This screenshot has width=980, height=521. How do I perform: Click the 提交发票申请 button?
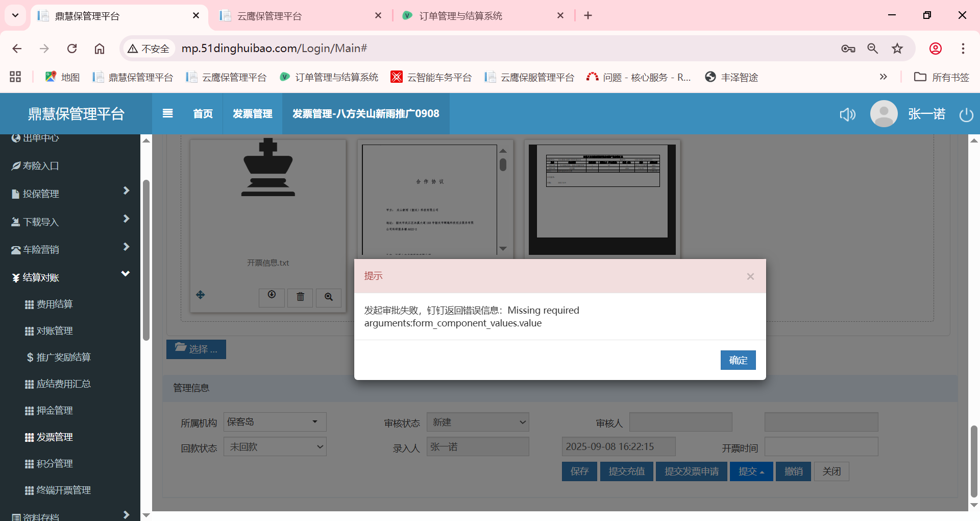692,471
